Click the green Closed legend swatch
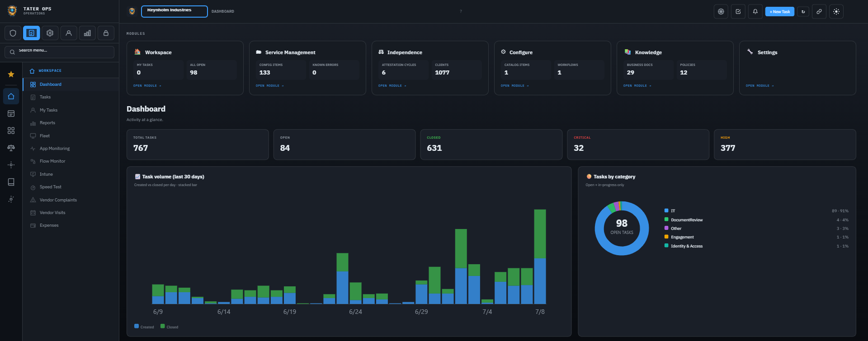The width and height of the screenshot is (868, 341). tap(163, 326)
